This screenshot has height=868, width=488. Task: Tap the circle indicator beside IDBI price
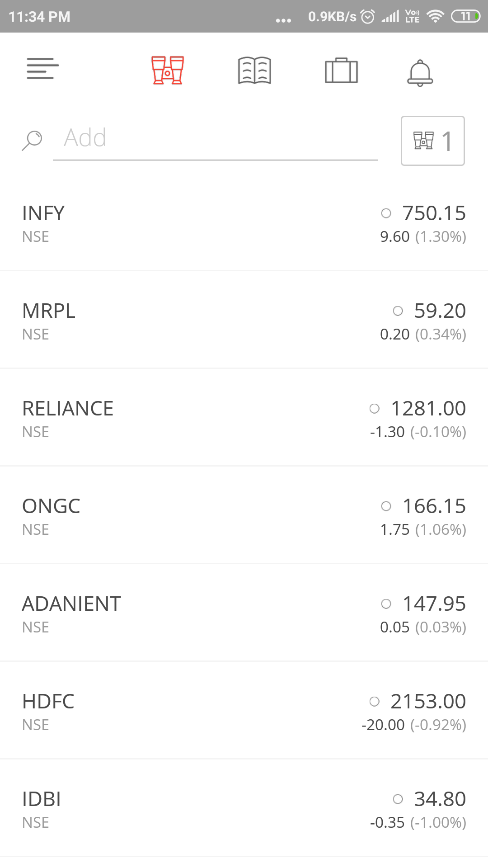398,799
